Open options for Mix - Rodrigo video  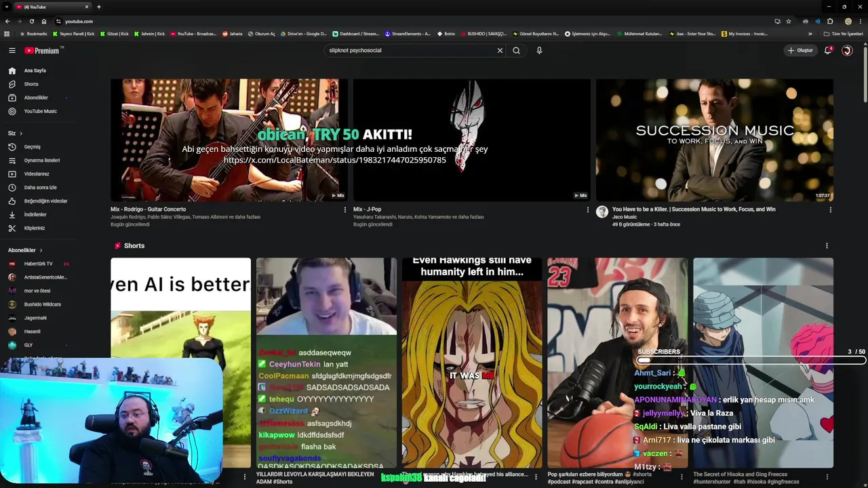[344, 210]
